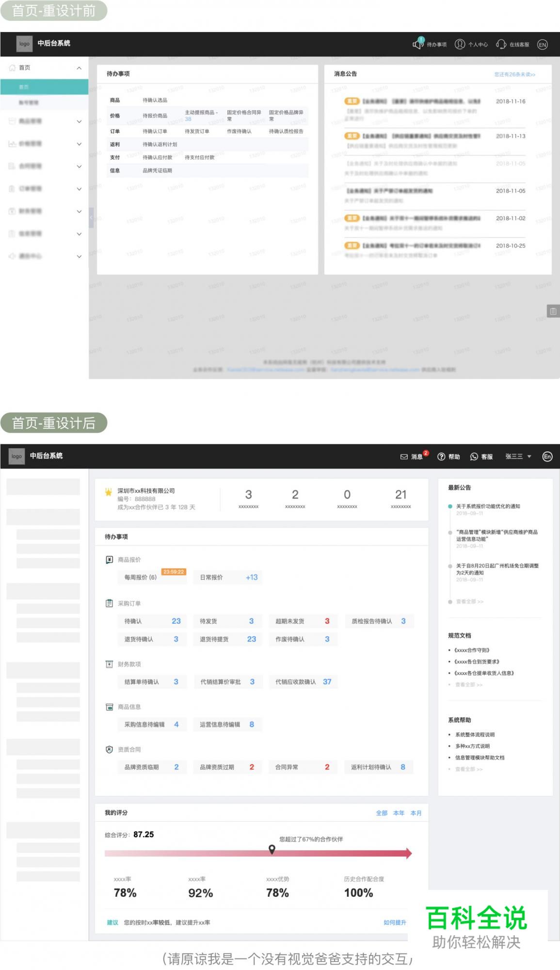The width and height of the screenshot is (560, 970).
Task: Click the 日常报价 +13 card
Action: coord(228,577)
